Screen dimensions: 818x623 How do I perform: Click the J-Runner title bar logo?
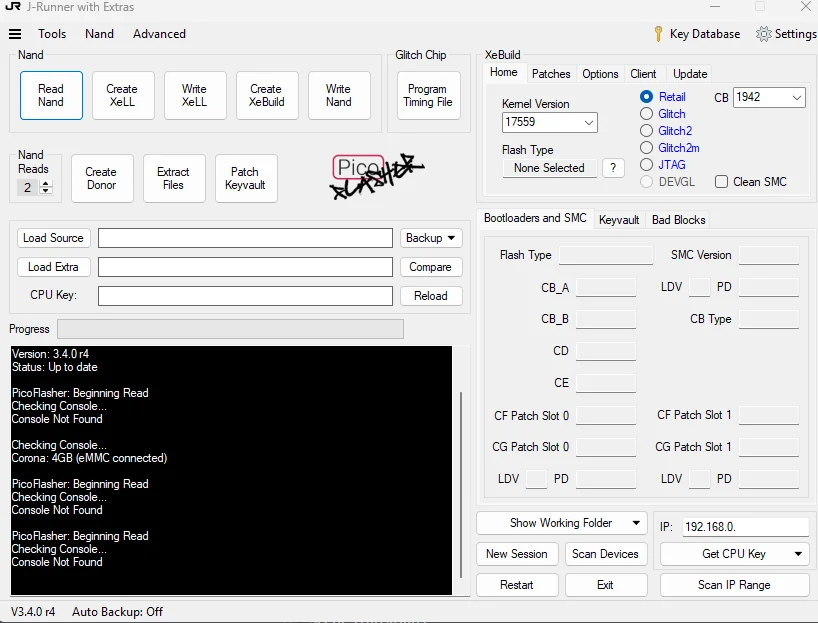13,7
